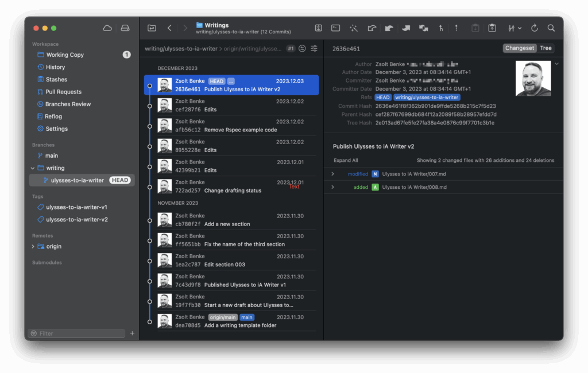Click the plus button beside Filter
Screen dimensions: 588x373
(132, 333)
